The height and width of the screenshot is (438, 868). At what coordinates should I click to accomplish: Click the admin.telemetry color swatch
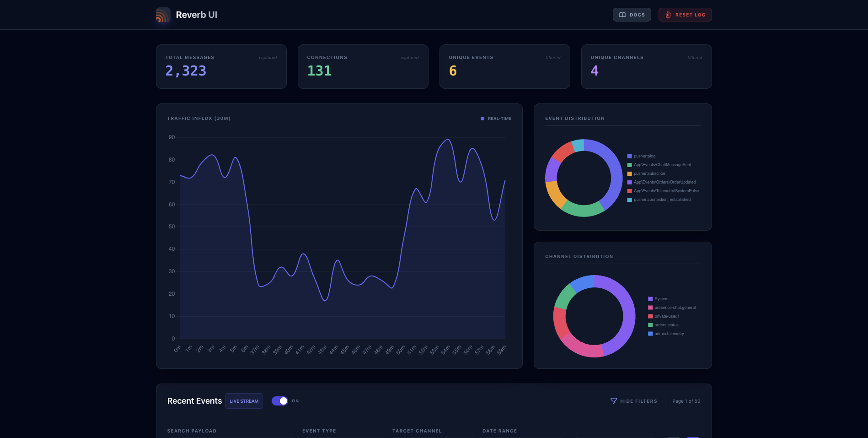point(650,334)
